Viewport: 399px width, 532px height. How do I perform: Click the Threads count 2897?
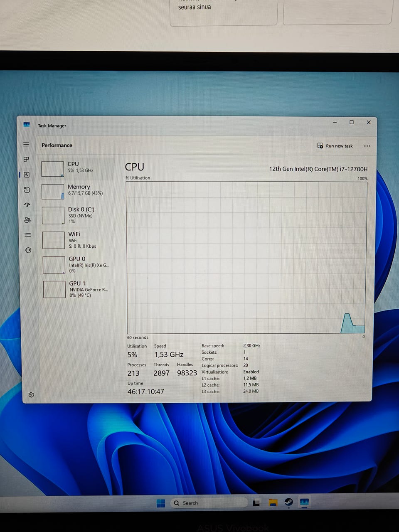(x=162, y=373)
